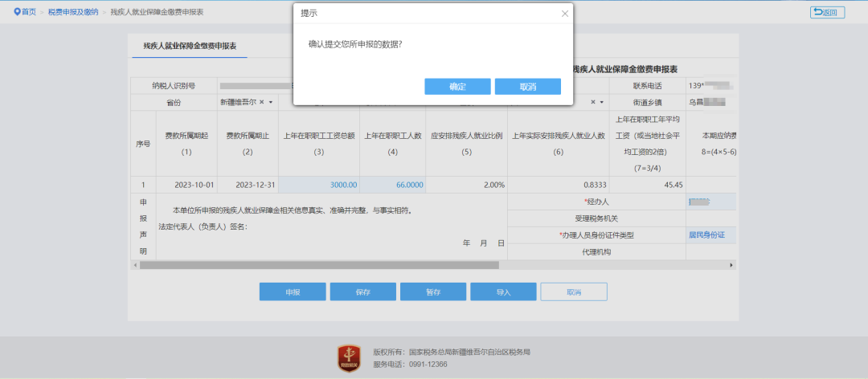The height and width of the screenshot is (379, 868).
Task: Click the tax bureau emblem logo
Action: coord(349,359)
